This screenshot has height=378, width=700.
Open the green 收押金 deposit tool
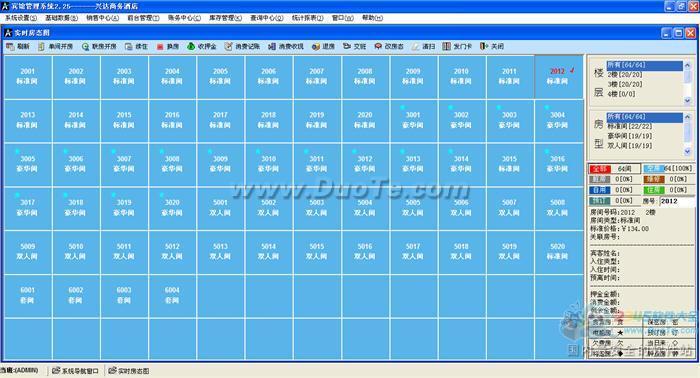191,46
